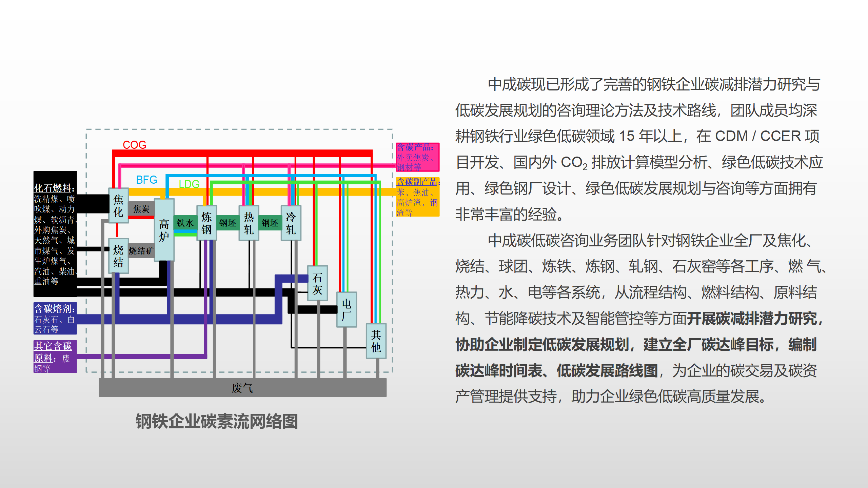The height and width of the screenshot is (488, 868).
Task: Click the 烧结 process box
Action: click(118, 256)
